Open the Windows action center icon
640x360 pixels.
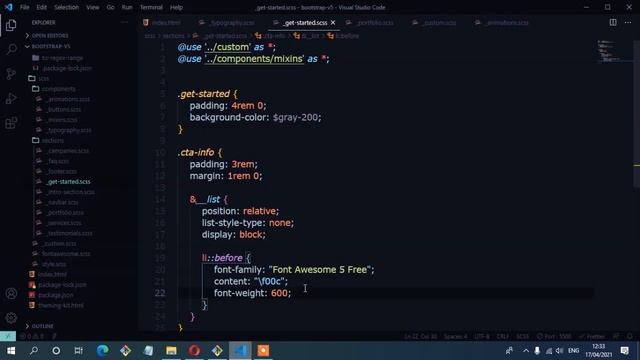point(625,351)
